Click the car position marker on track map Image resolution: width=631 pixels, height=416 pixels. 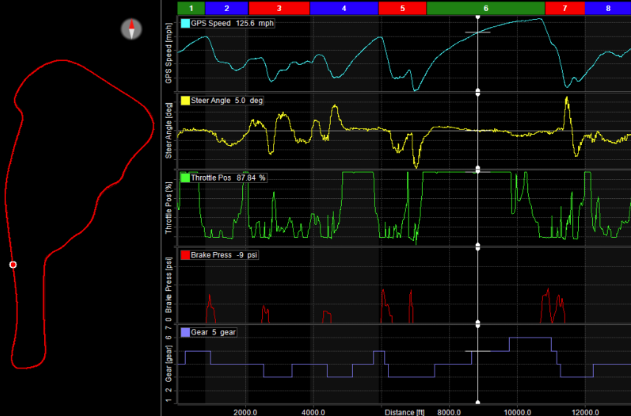pyautogui.click(x=13, y=265)
